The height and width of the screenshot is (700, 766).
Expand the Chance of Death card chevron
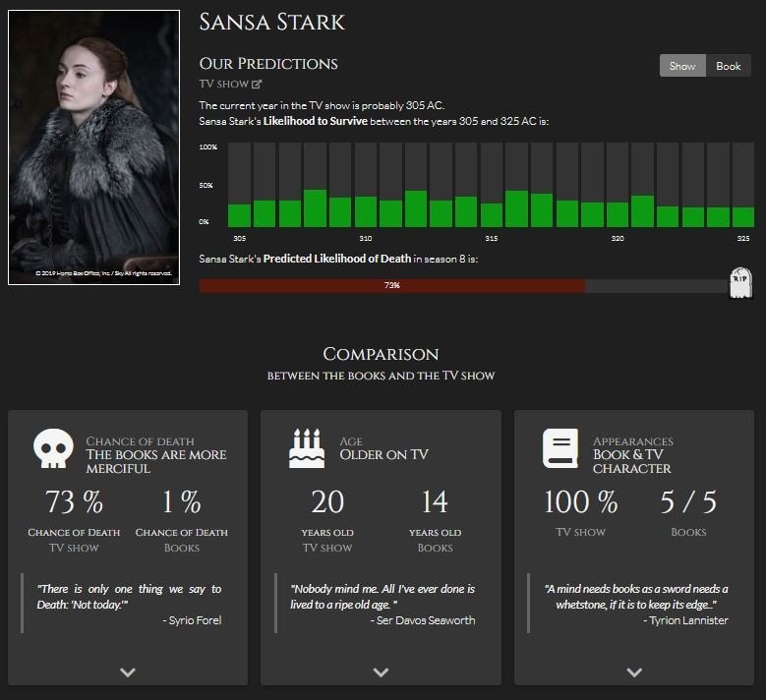click(128, 672)
